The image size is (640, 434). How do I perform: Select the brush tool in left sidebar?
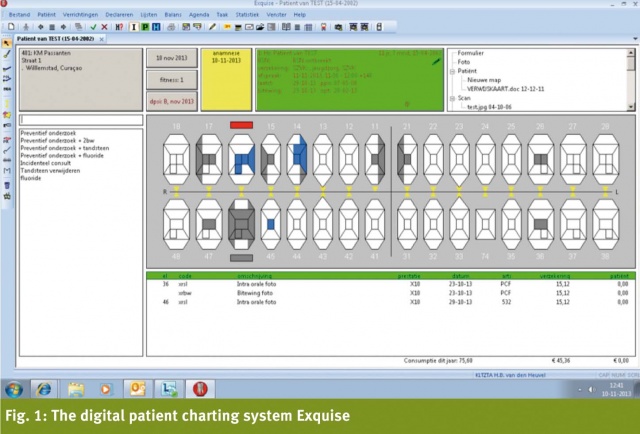[7, 54]
